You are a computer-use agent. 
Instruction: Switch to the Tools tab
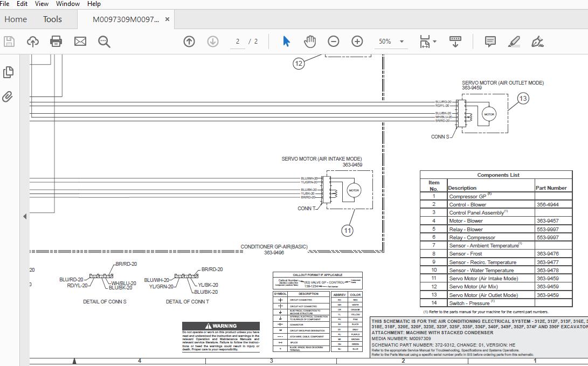tap(52, 19)
